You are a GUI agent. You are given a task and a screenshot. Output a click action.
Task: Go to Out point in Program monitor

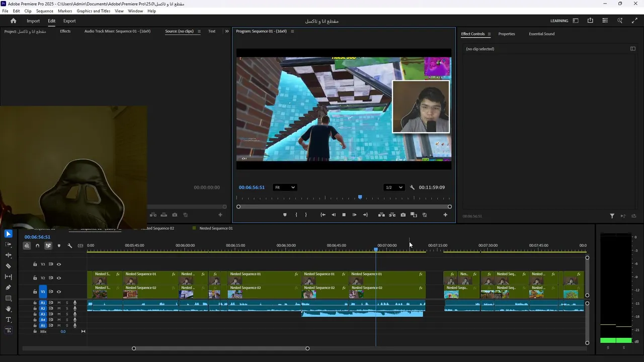[x=365, y=215]
